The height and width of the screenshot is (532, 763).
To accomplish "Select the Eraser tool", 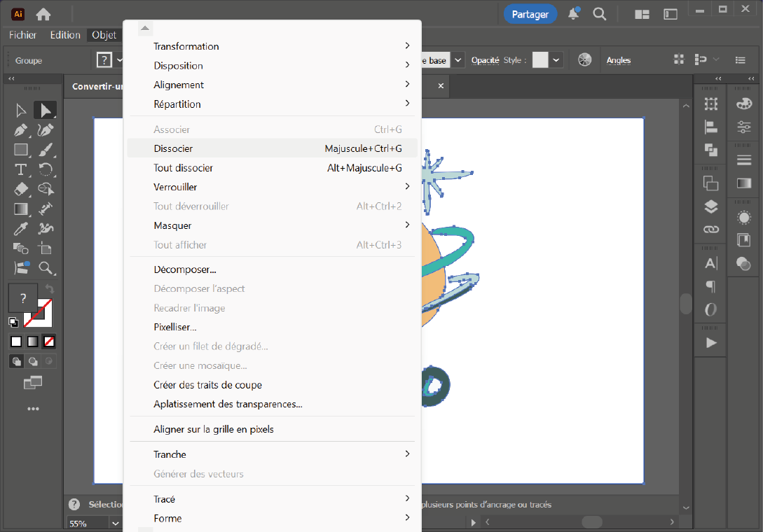I will click(x=21, y=189).
